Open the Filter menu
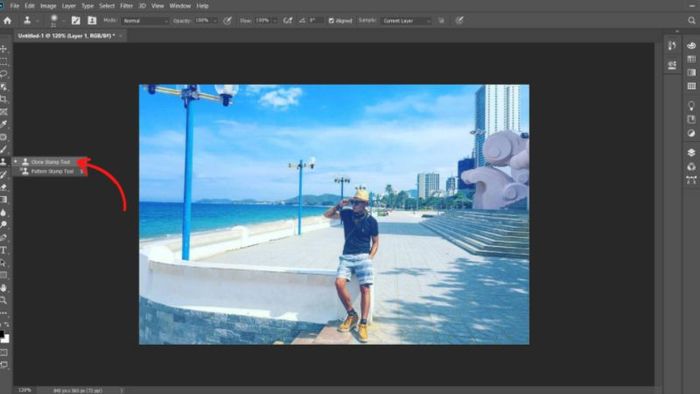 tap(126, 6)
